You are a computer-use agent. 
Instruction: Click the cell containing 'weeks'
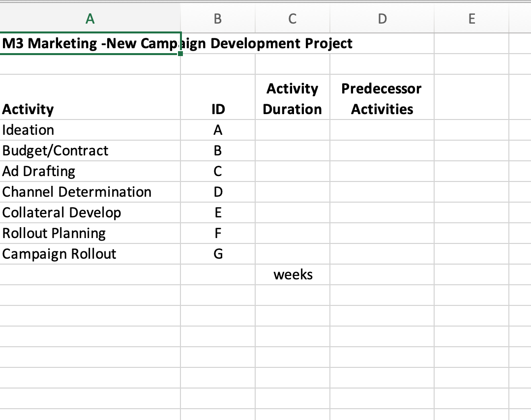click(x=293, y=274)
